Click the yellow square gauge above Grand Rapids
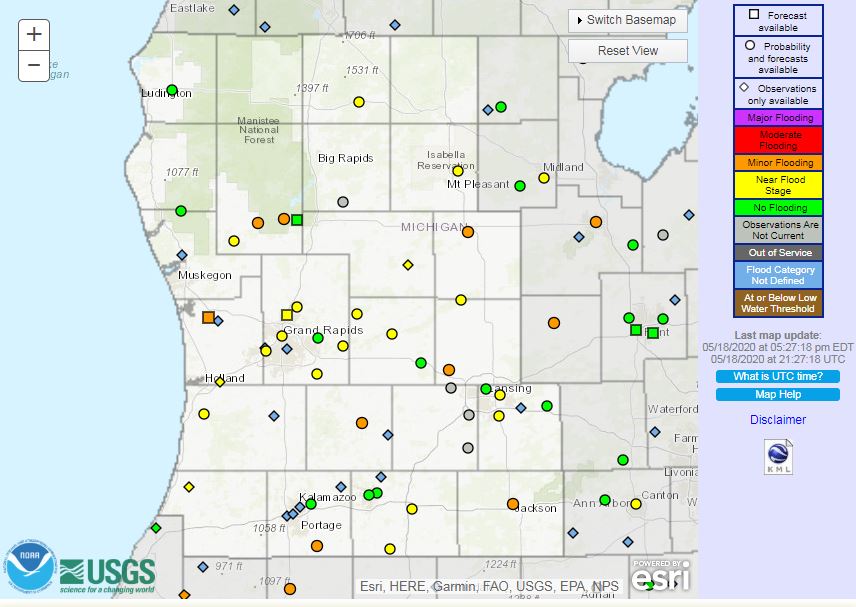 (287, 314)
